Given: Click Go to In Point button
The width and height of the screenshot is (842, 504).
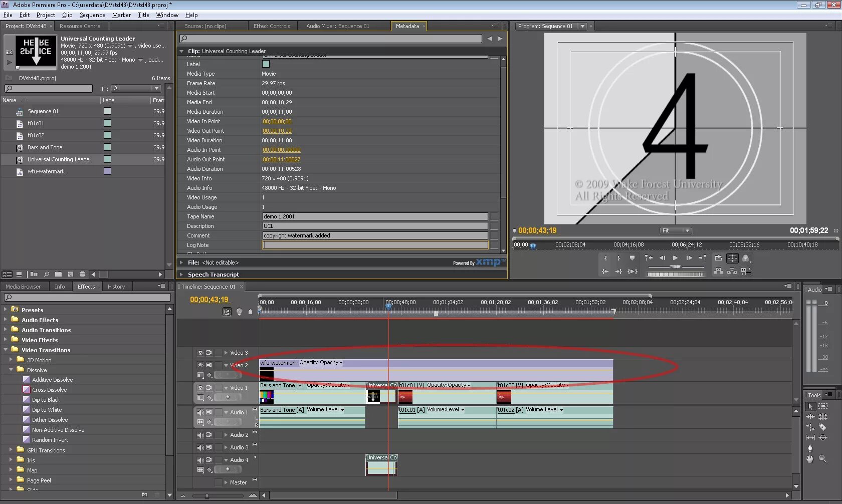Looking at the screenshot, I should pos(605,271).
